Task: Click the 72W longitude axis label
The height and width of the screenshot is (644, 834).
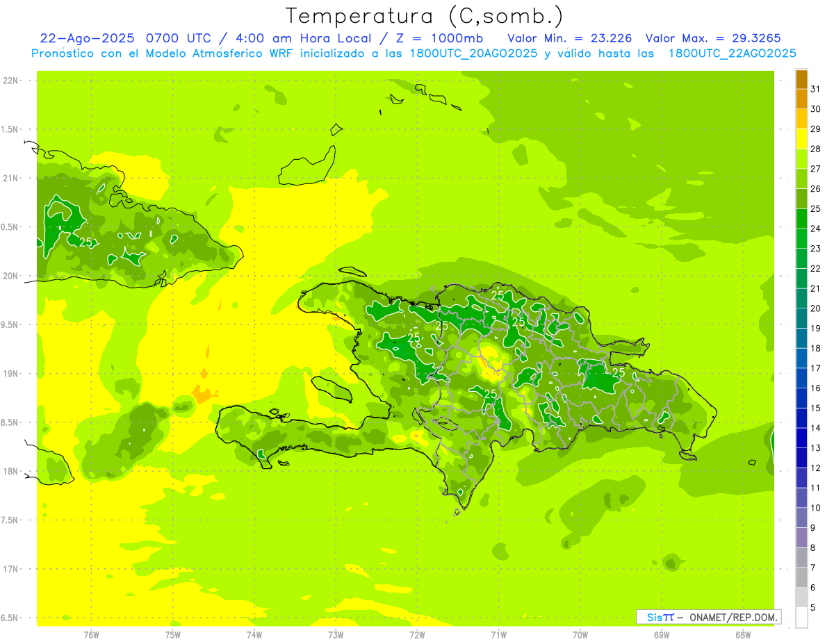Action: (417, 635)
